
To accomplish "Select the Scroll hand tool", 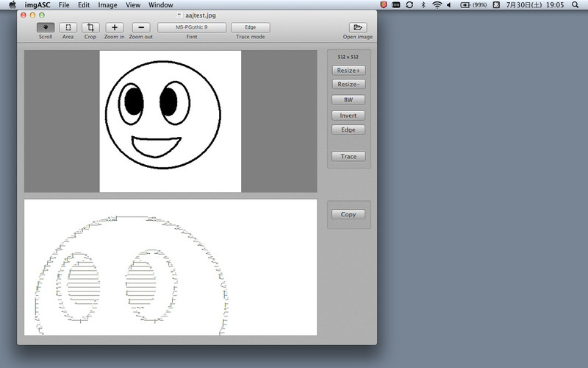I will pyautogui.click(x=46, y=27).
